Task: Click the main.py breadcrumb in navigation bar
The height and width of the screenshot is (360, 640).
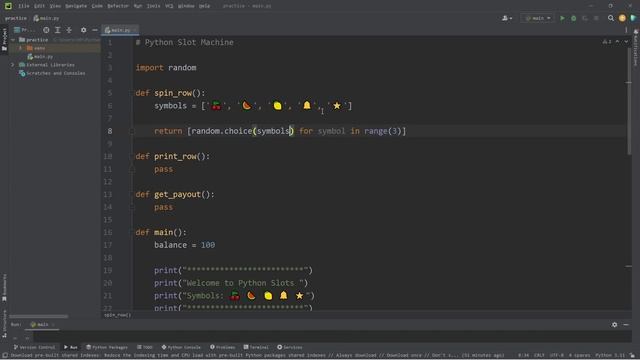Action: [x=46, y=18]
